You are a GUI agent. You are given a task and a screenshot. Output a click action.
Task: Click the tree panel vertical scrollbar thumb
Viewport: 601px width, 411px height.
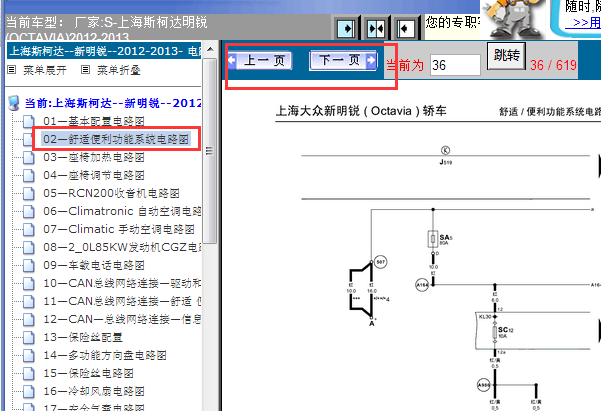click(209, 151)
